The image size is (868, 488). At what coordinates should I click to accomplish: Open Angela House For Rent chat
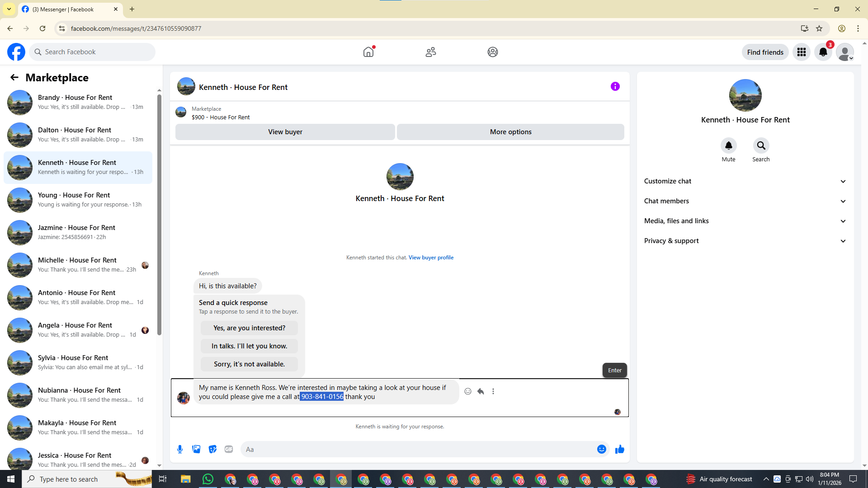click(x=78, y=330)
